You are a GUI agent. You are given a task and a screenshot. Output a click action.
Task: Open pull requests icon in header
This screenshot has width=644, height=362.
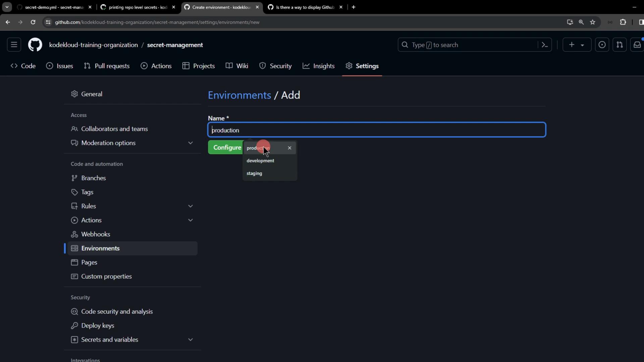(620, 45)
